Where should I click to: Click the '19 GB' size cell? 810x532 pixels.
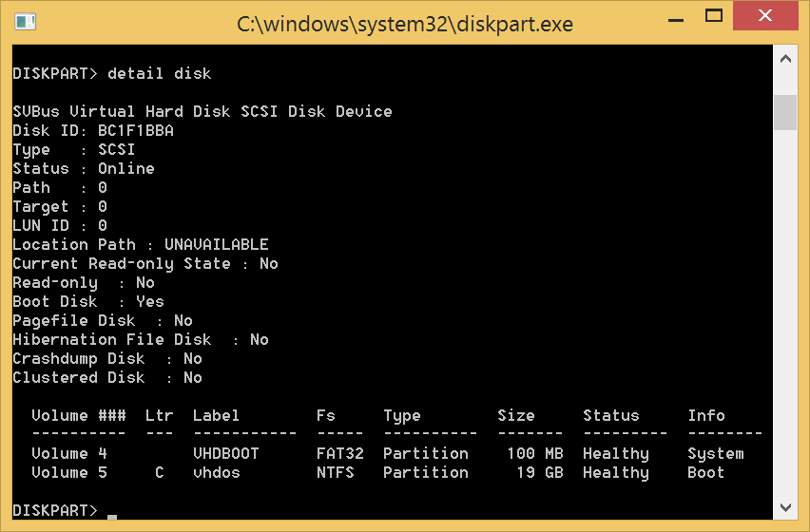(540, 473)
